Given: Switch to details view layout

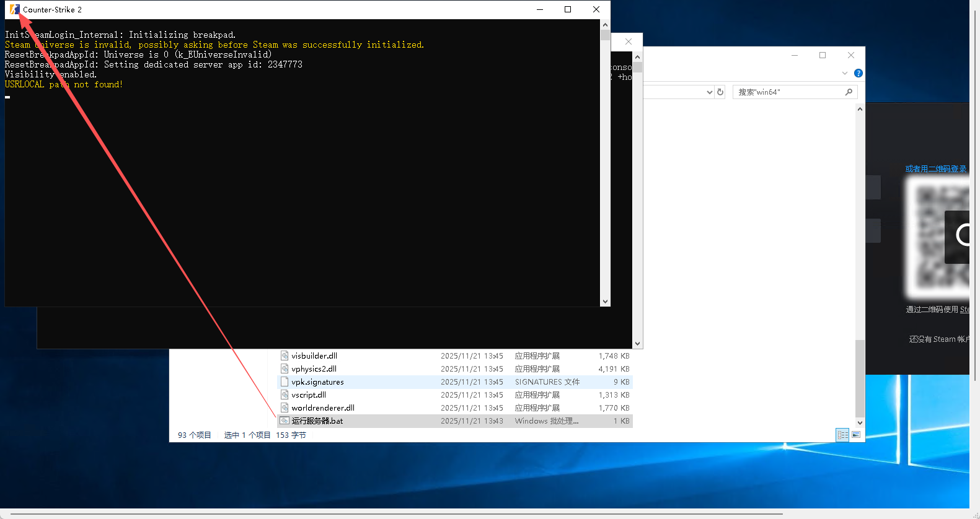Looking at the screenshot, I should (842, 435).
